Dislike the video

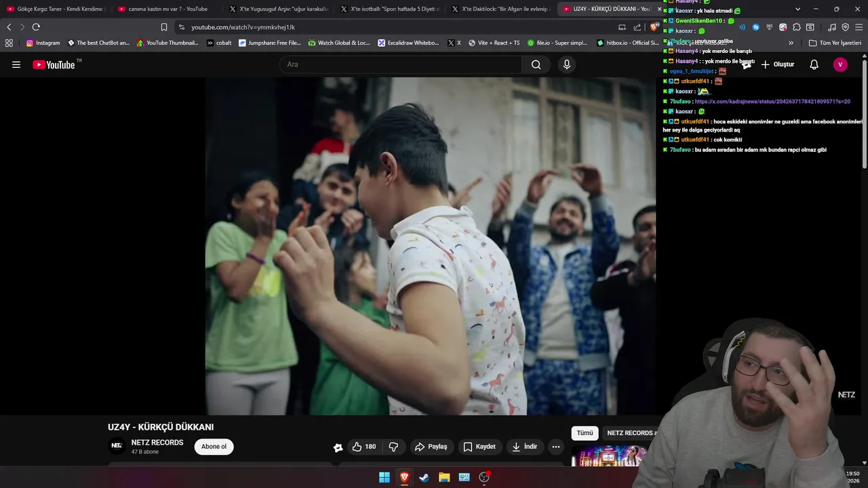coord(393,447)
